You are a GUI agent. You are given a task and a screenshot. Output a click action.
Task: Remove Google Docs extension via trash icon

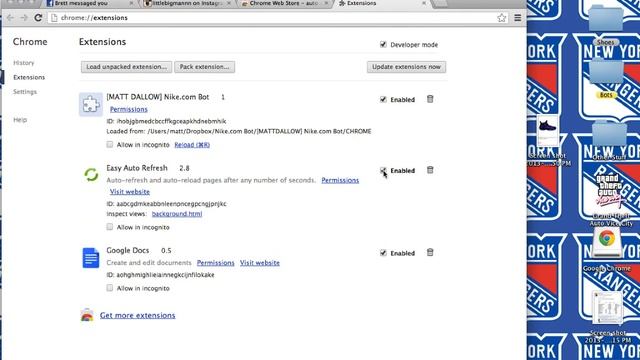tap(430, 253)
